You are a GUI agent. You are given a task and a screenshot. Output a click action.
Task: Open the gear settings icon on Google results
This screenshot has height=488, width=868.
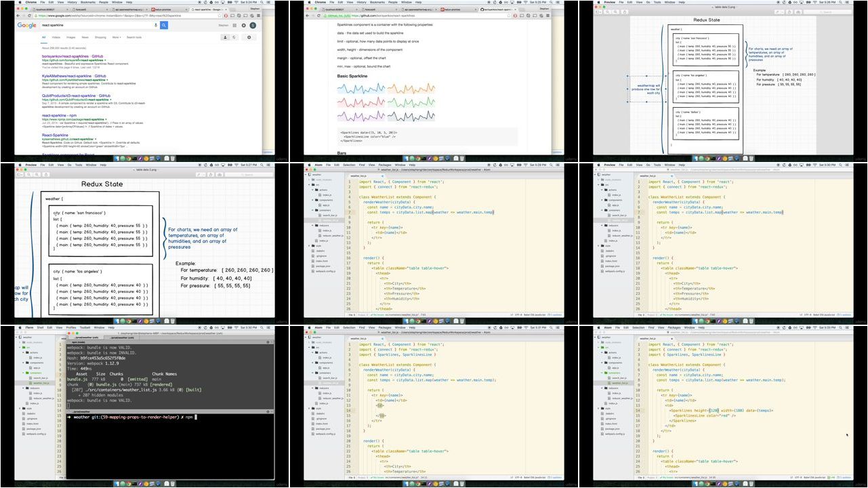[249, 37]
